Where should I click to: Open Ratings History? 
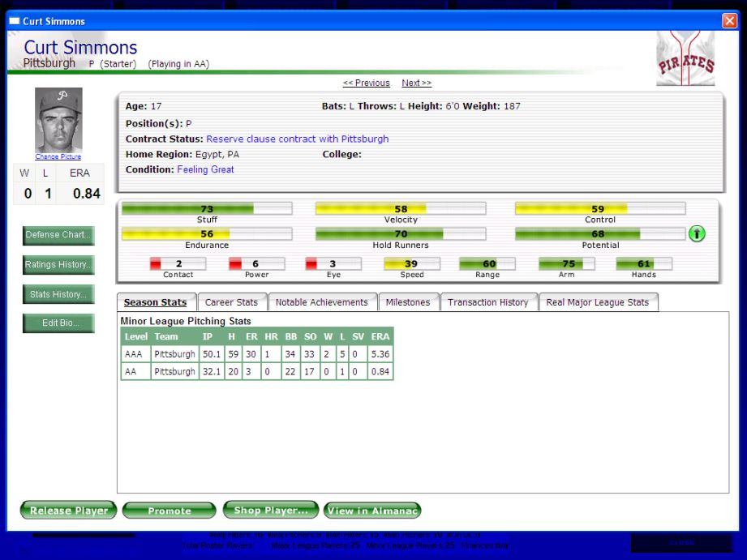58,265
